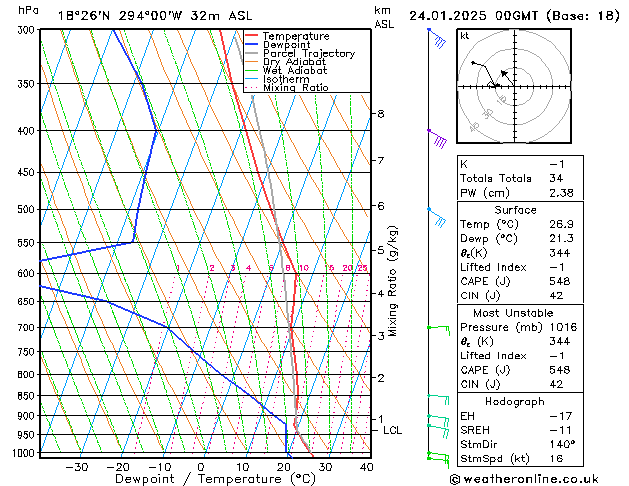Click the Mixing Ratio (g/kg) axis title
This screenshot has width=629, height=486.
[x=392, y=281]
